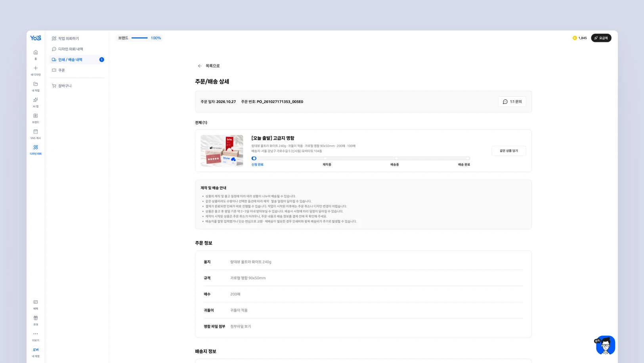644x363 pixels.
Task: Click the 요금제 pricing button
Action: click(x=601, y=38)
